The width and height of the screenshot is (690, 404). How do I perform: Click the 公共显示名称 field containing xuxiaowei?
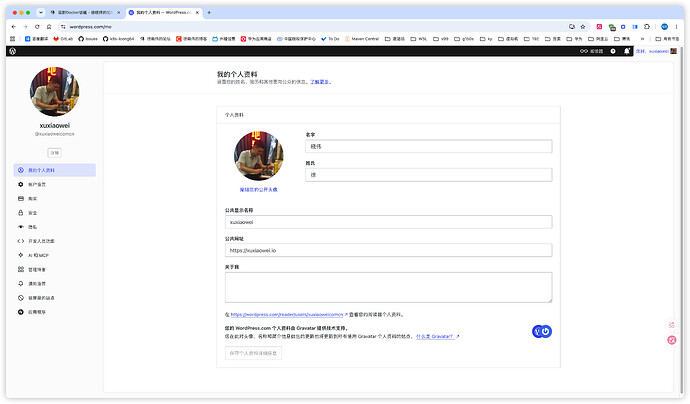coord(388,222)
